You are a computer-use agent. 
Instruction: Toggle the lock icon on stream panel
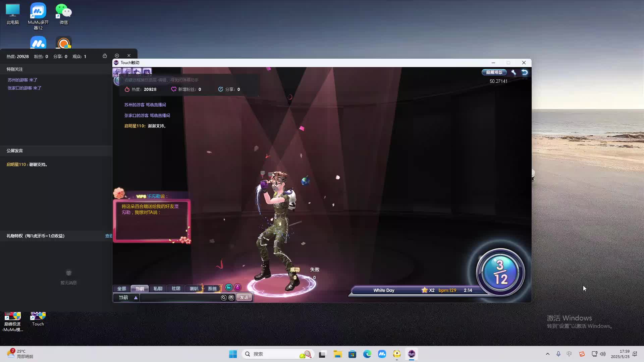pyautogui.click(x=105, y=56)
